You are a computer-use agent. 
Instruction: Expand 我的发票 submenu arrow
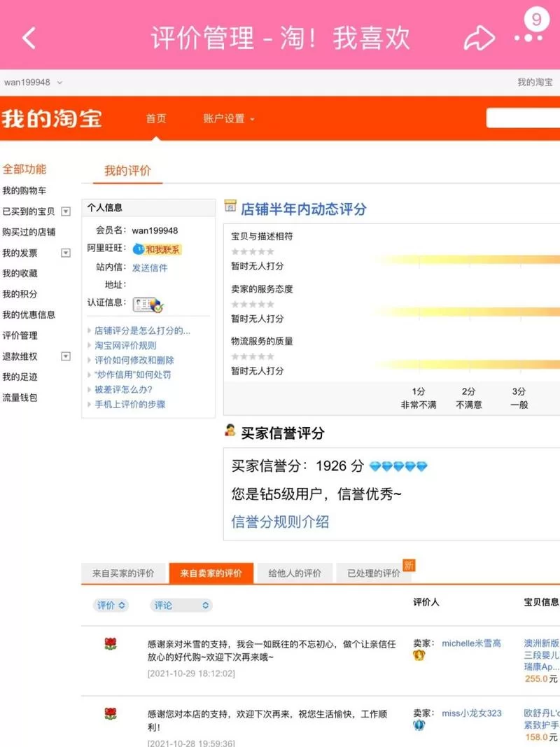click(x=66, y=253)
